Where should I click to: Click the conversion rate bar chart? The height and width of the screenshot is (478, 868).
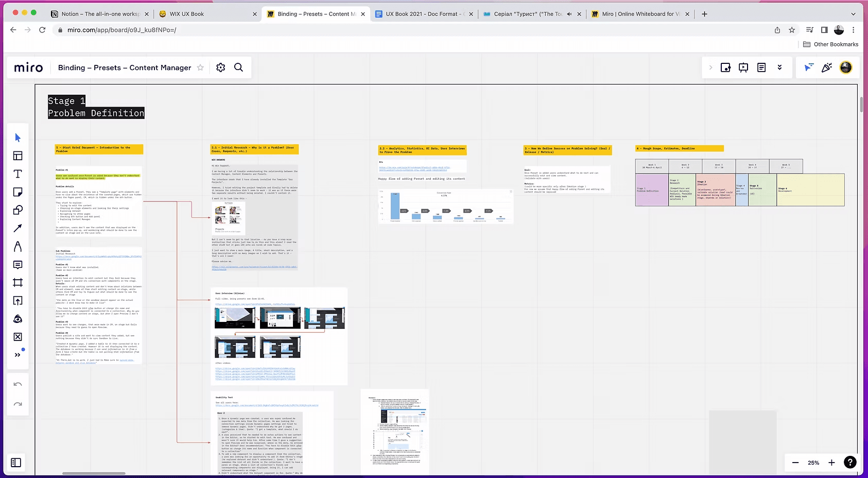tap(446, 206)
